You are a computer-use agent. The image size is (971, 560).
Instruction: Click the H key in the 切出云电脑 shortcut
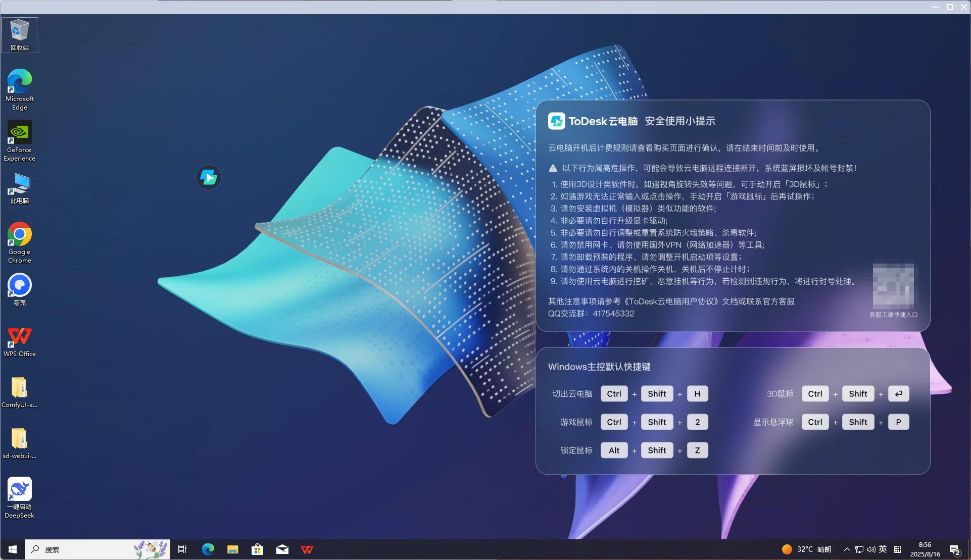click(x=697, y=394)
